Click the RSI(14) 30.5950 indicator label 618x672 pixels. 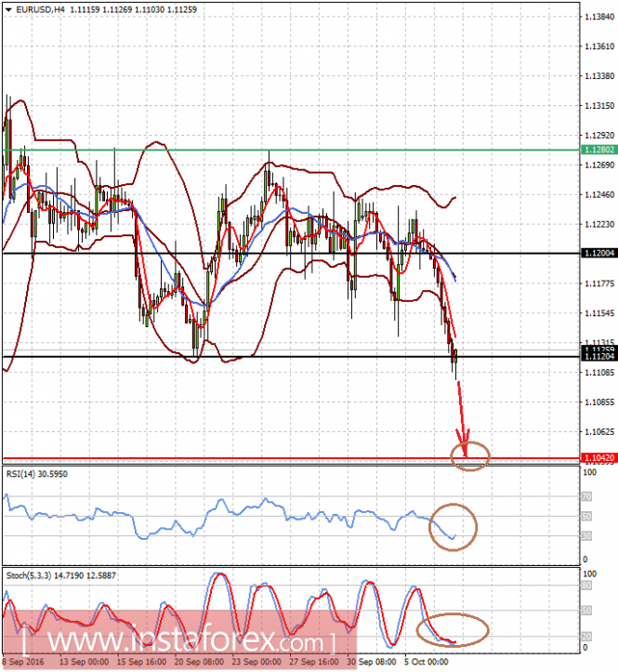pos(37,474)
